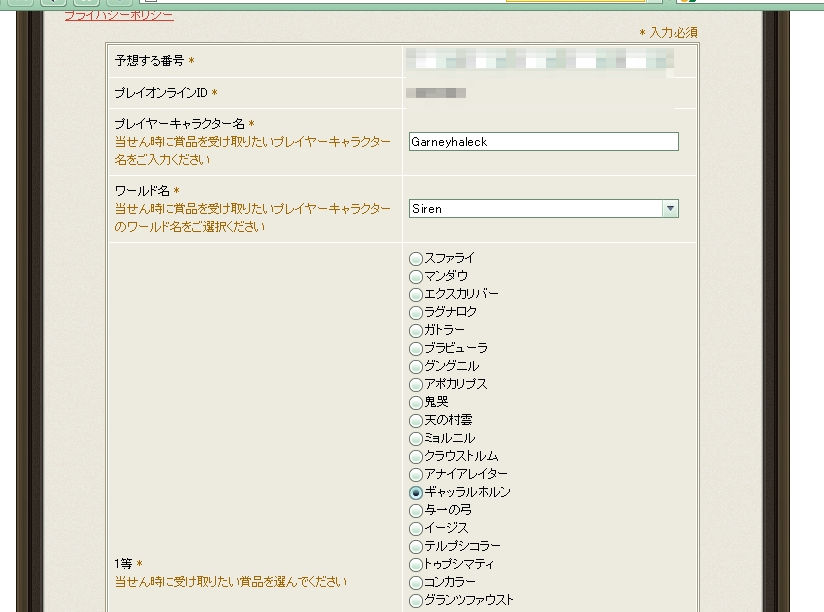The image size is (824, 612).
Task: Pick the クラウストルム prize option
Action: 416,456
